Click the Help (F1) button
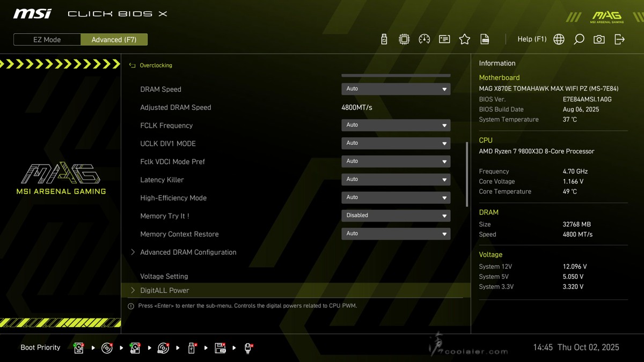Viewport: 644px width, 362px height. [531, 39]
